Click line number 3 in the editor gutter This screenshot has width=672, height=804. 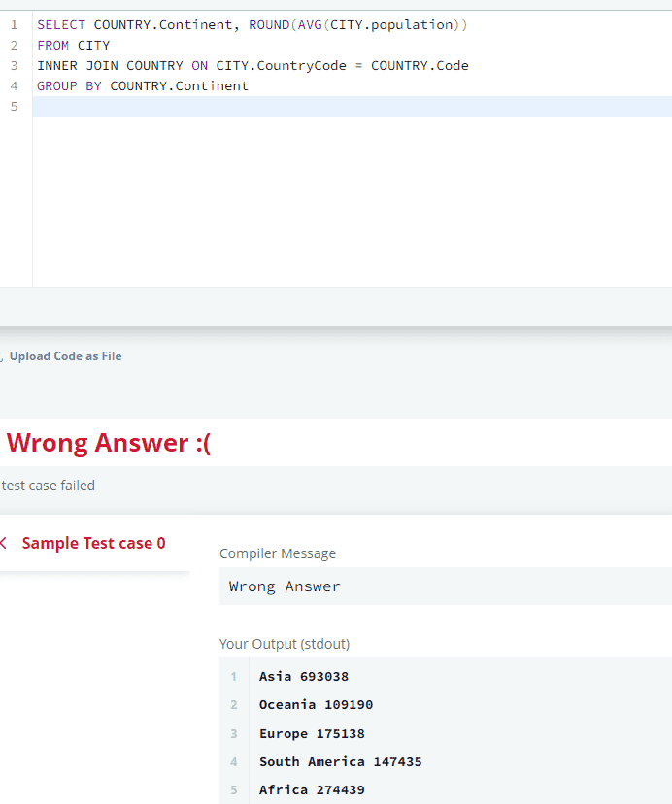pos(14,66)
